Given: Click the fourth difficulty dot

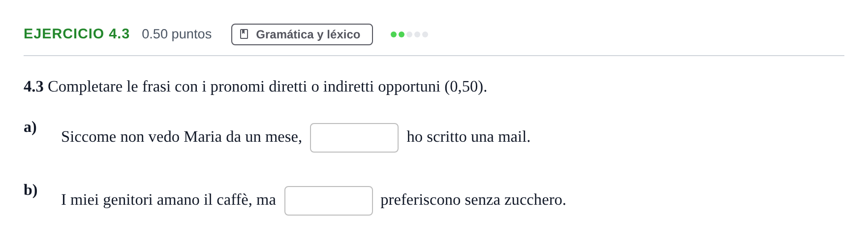Looking at the screenshot, I should coord(417,34).
